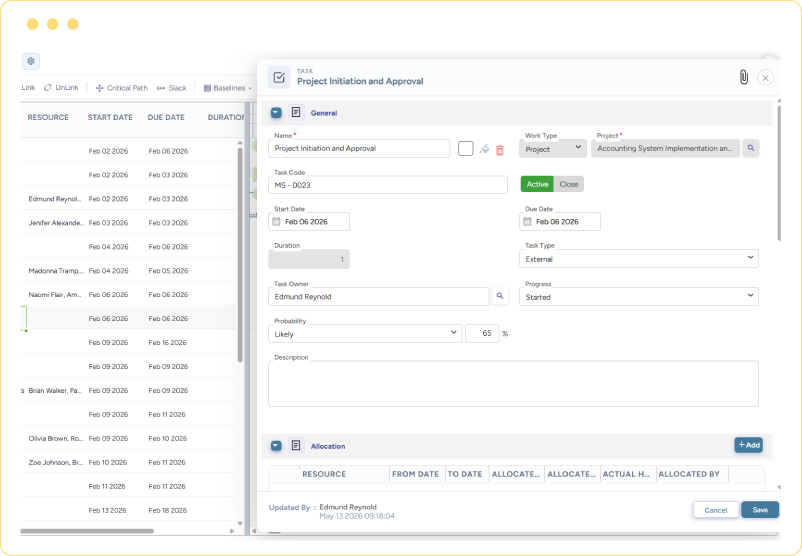
Task: Click the probability percent field 65
Action: click(x=482, y=333)
